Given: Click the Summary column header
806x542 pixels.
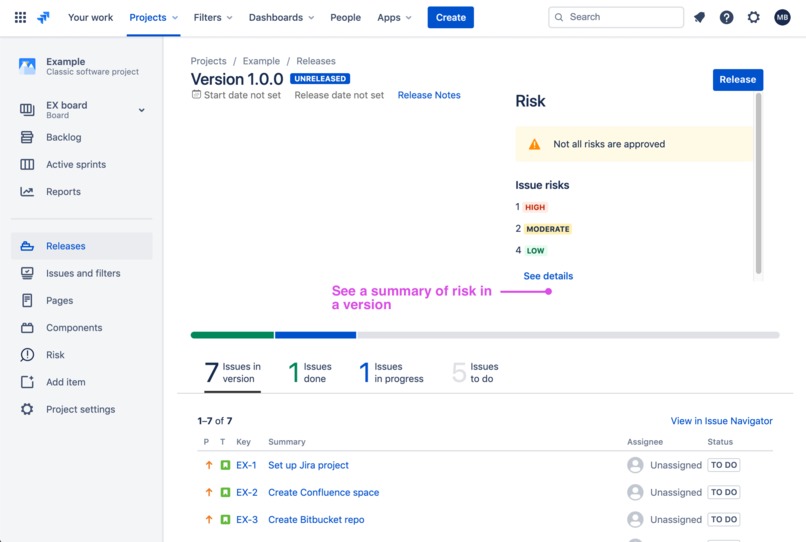Looking at the screenshot, I should pyautogui.click(x=286, y=442).
